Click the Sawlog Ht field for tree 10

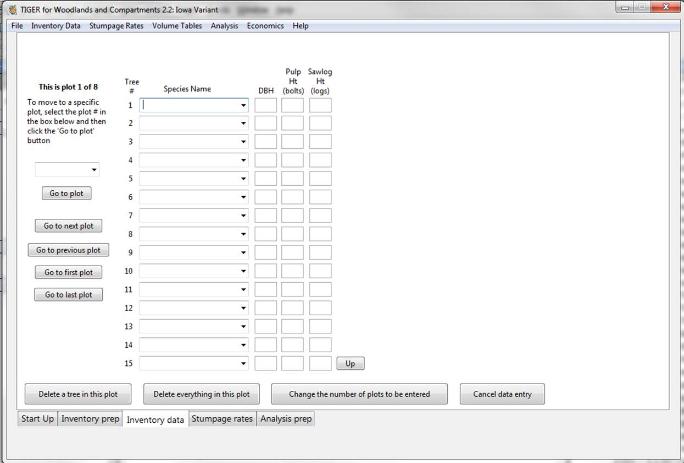(x=320, y=271)
